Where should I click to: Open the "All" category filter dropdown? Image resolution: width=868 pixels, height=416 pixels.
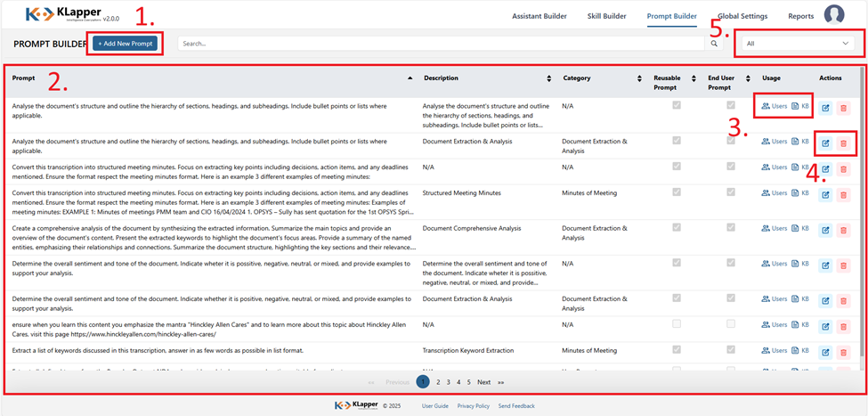[797, 44]
